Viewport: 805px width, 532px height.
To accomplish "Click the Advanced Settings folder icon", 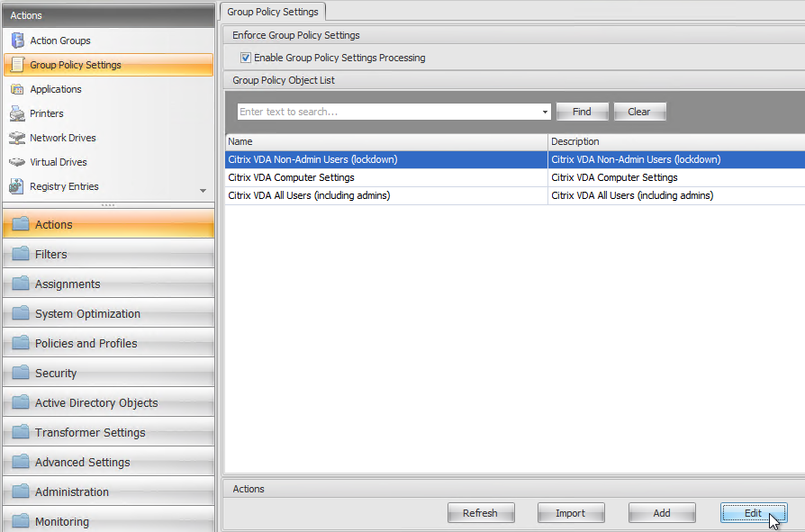I will pyautogui.click(x=21, y=462).
